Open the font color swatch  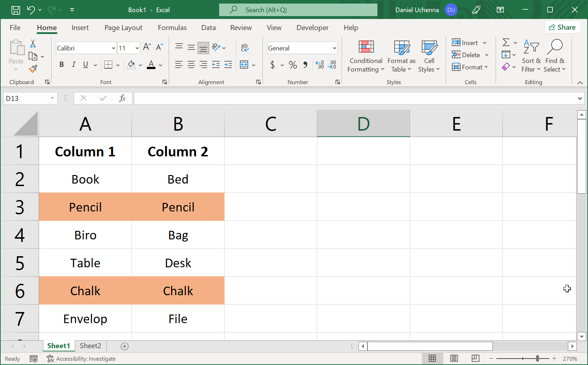151,65
